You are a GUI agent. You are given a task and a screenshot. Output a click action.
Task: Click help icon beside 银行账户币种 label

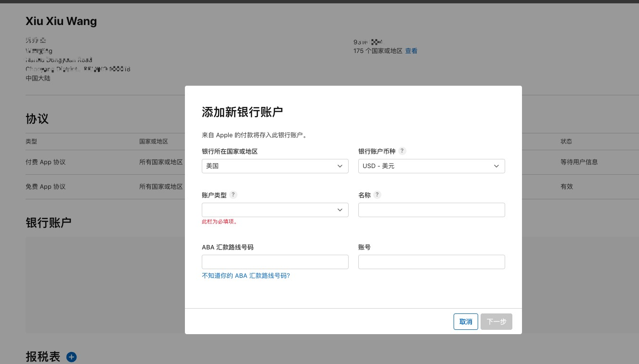[x=403, y=151]
